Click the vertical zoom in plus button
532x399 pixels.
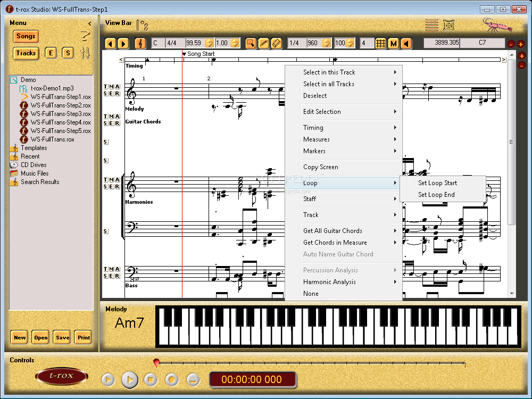[522, 56]
